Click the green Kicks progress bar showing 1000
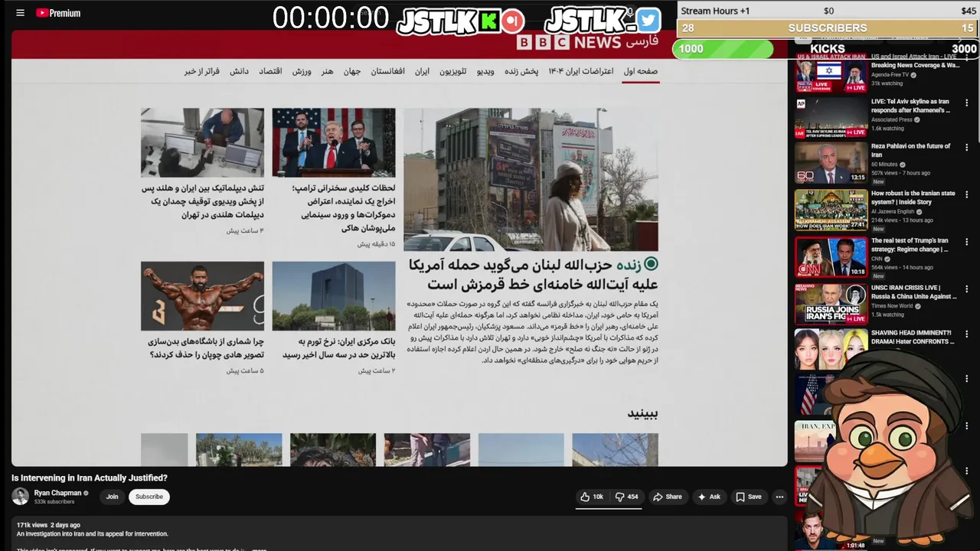 tap(724, 49)
